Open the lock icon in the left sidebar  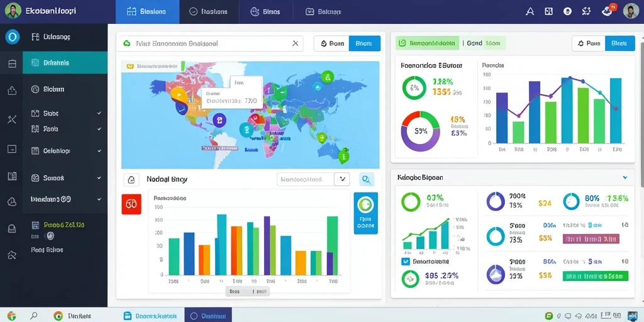tap(12, 229)
